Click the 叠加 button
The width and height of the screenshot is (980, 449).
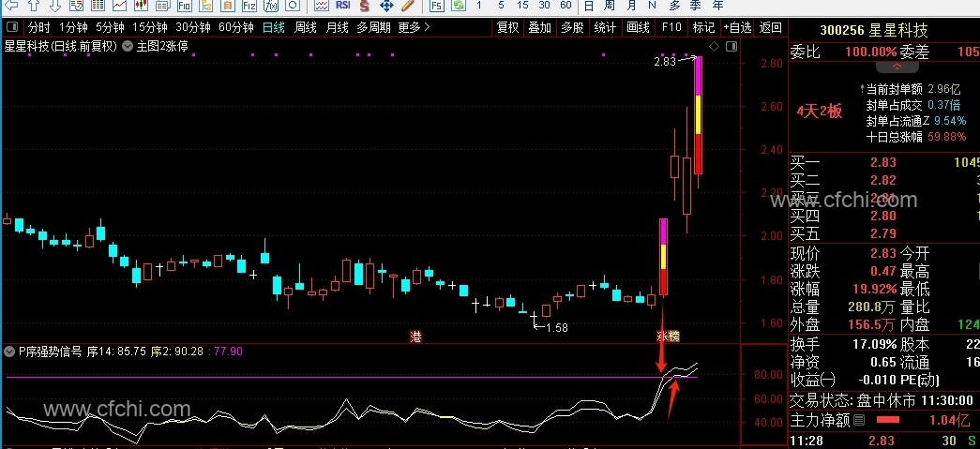pyautogui.click(x=540, y=27)
